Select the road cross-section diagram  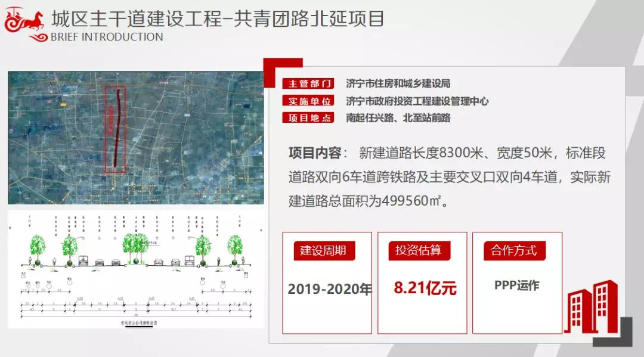point(135,269)
